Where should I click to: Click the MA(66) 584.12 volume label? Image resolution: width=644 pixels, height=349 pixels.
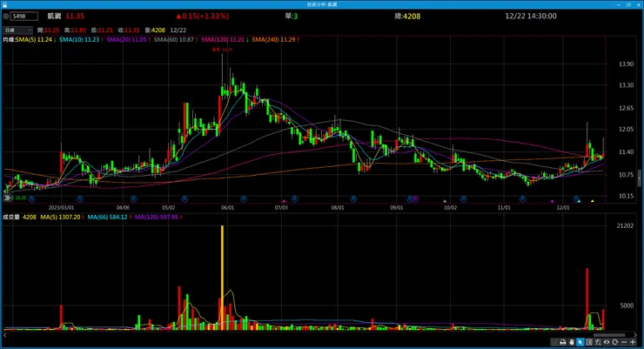[x=108, y=218]
